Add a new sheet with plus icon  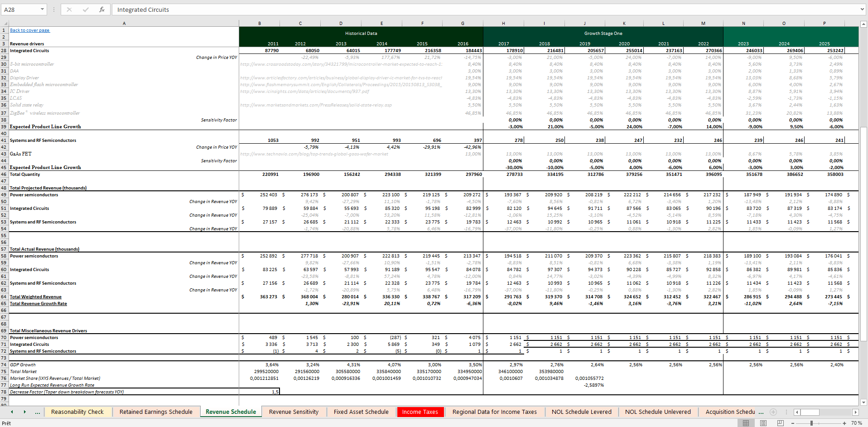click(x=773, y=412)
